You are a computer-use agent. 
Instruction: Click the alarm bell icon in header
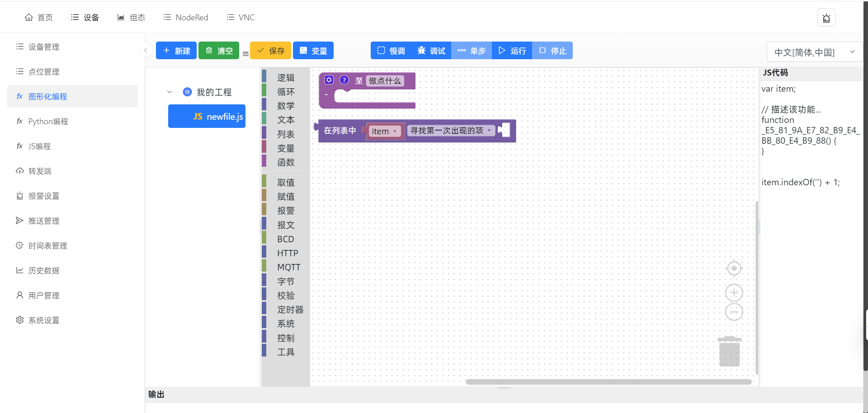tap(826, 18)
